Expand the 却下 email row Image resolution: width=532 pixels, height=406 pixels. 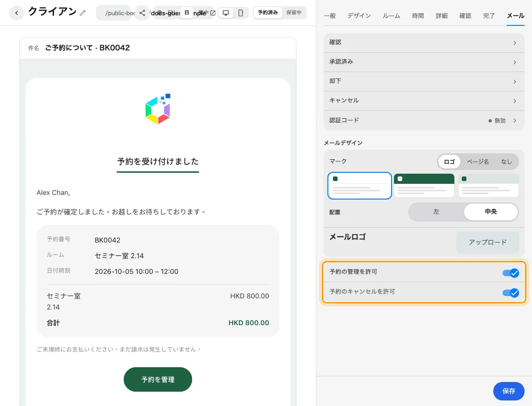click(x=424, y=81)
